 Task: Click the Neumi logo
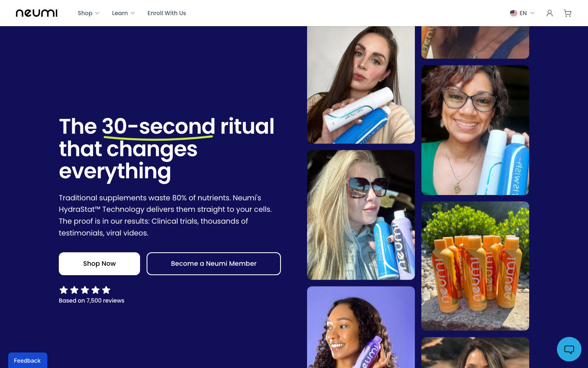point(36,13)
